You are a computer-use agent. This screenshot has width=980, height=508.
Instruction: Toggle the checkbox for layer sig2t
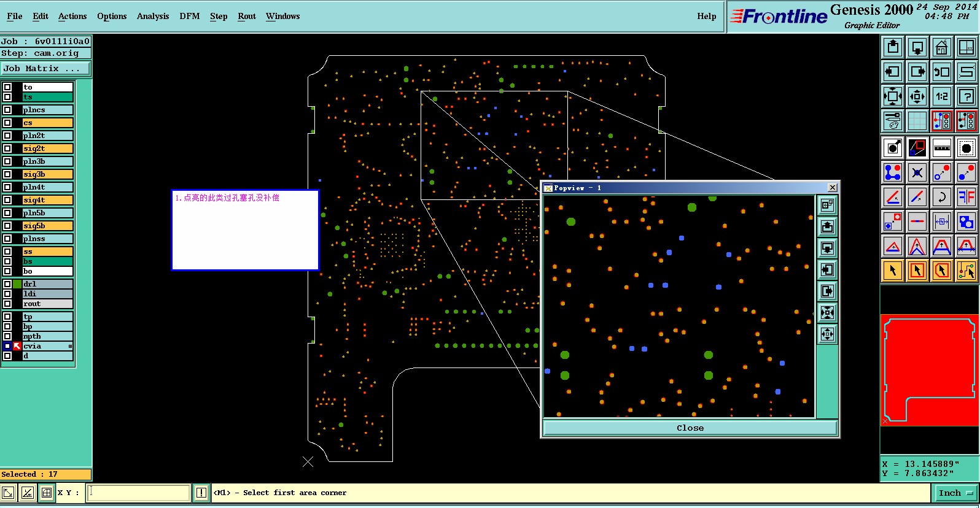pyautogui.click(x=7, y=148)
